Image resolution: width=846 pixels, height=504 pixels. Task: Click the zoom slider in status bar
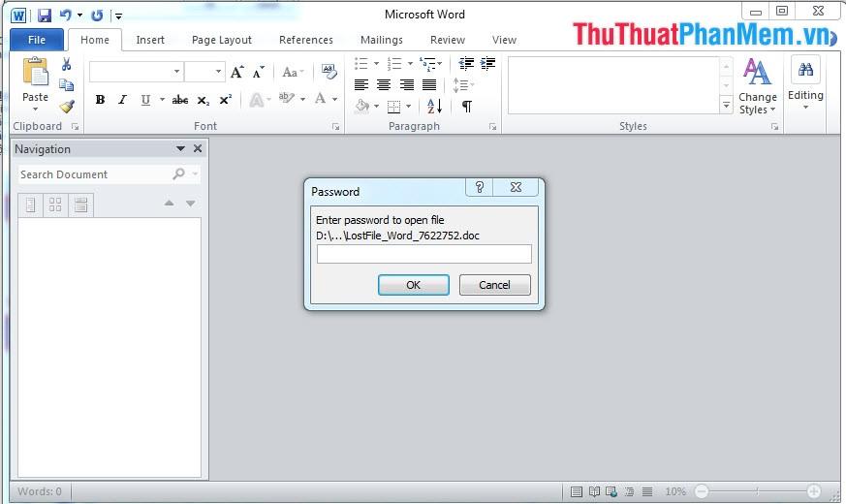[758, 491]
